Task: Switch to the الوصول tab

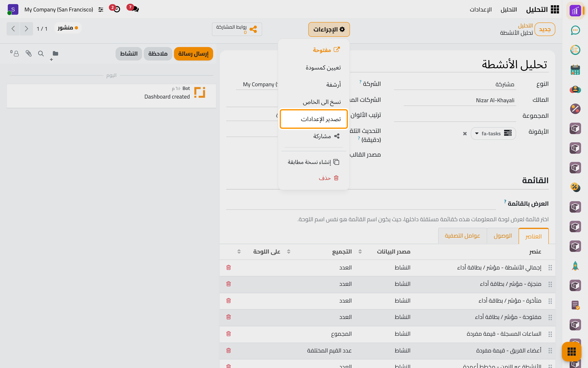Action: (503, 236)
